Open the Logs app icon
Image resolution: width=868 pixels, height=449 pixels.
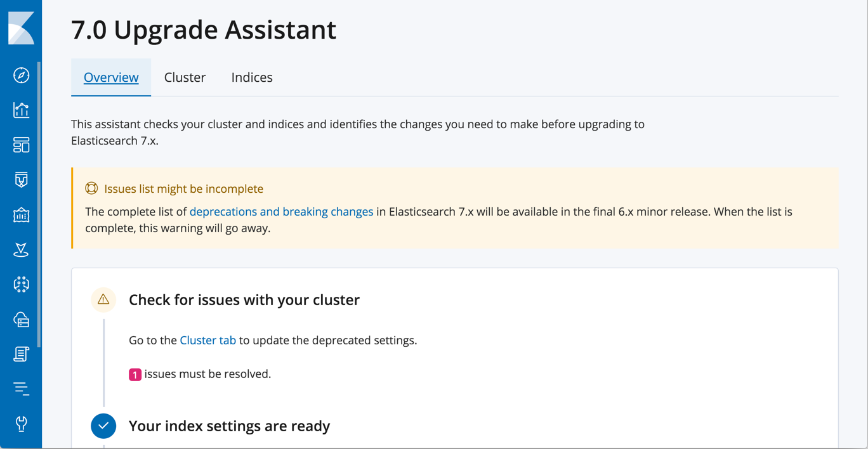[21, 354]
